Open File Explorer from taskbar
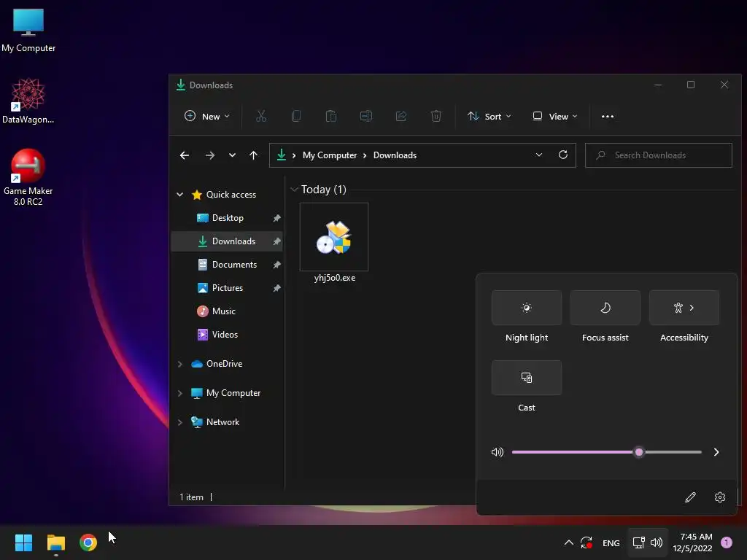747x560 pixels. [x=55, y=542]
